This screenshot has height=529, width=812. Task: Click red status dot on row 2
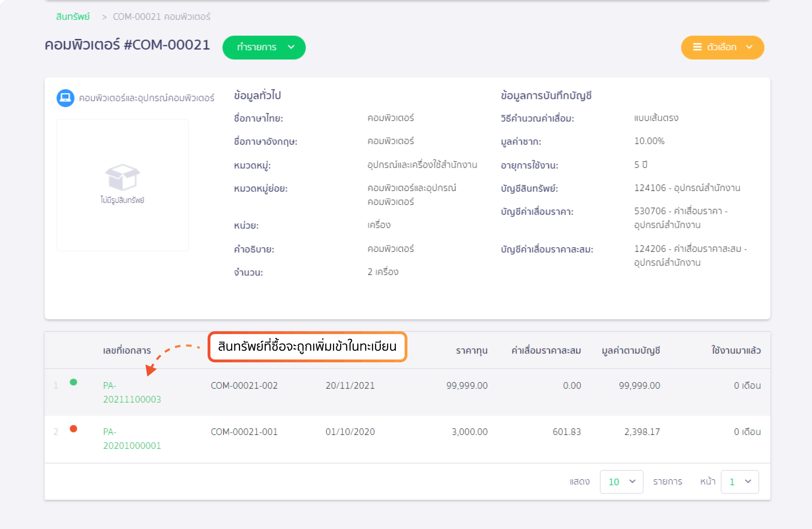(x=73, y=429)
